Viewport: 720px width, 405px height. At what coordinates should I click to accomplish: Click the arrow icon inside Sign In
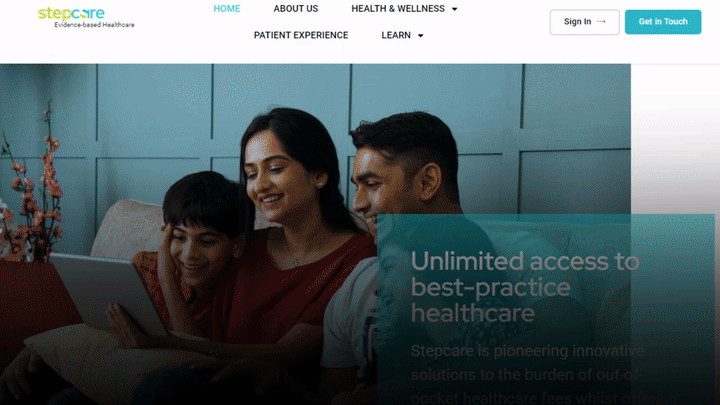(601, 22)
